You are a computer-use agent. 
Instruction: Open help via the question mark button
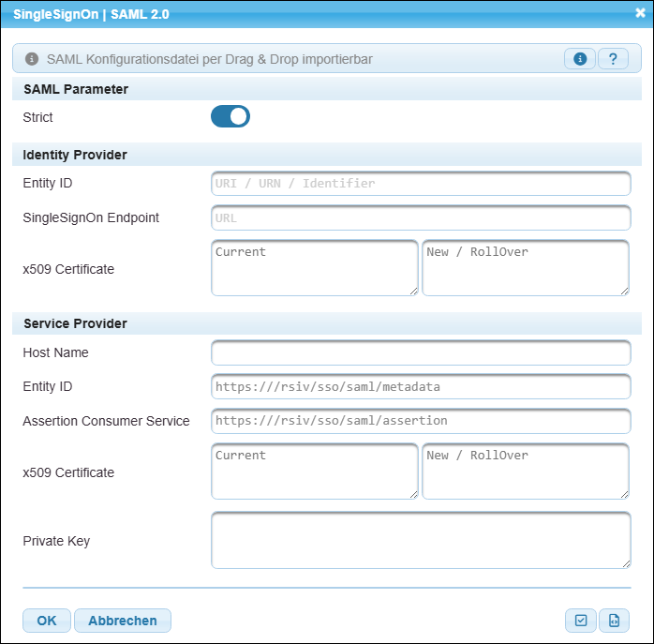click(613, 59)
